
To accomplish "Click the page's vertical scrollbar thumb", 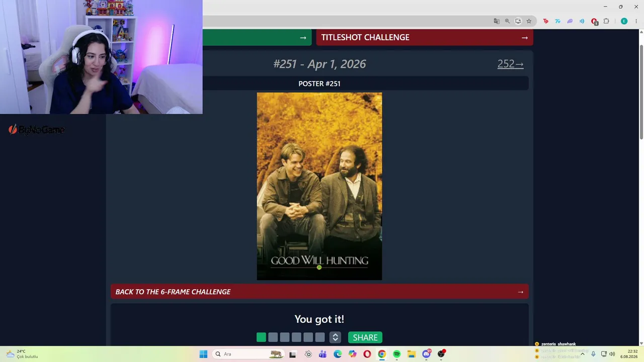I will (x=641, y=92).
